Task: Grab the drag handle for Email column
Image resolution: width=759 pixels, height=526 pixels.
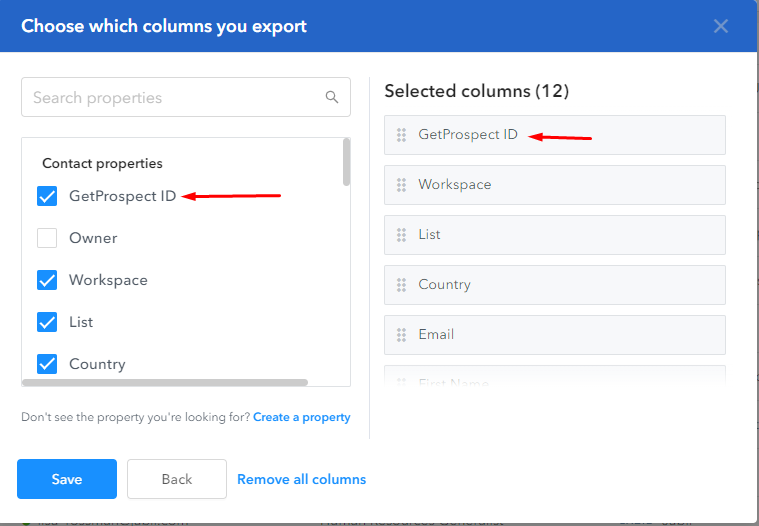Action: click(401, 335)
